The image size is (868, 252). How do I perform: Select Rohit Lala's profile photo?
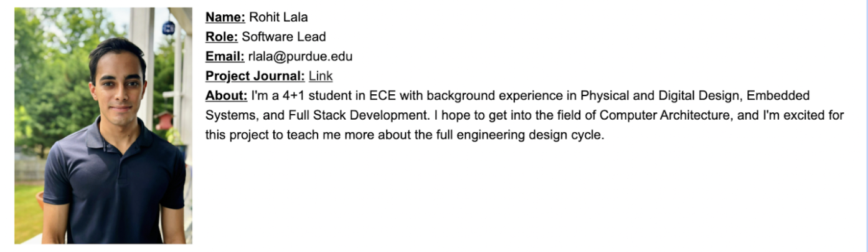click(103, 125)
